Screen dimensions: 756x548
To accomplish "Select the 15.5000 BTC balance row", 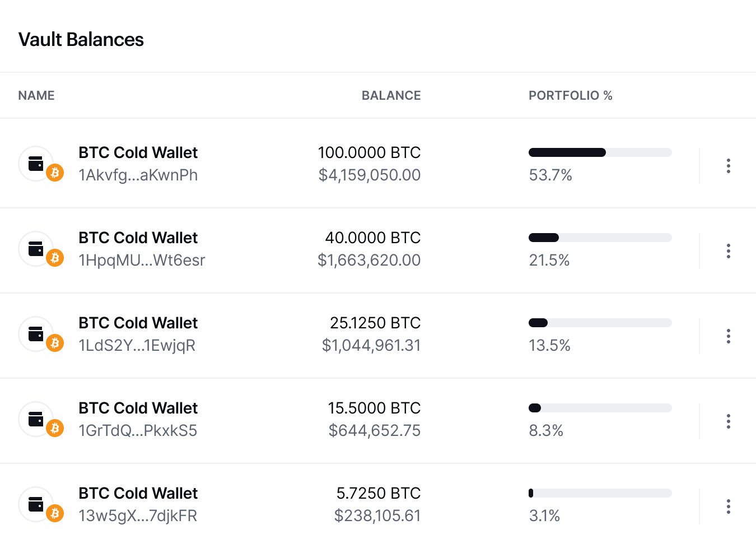I will pyautogui.click(x=374, y=408).
